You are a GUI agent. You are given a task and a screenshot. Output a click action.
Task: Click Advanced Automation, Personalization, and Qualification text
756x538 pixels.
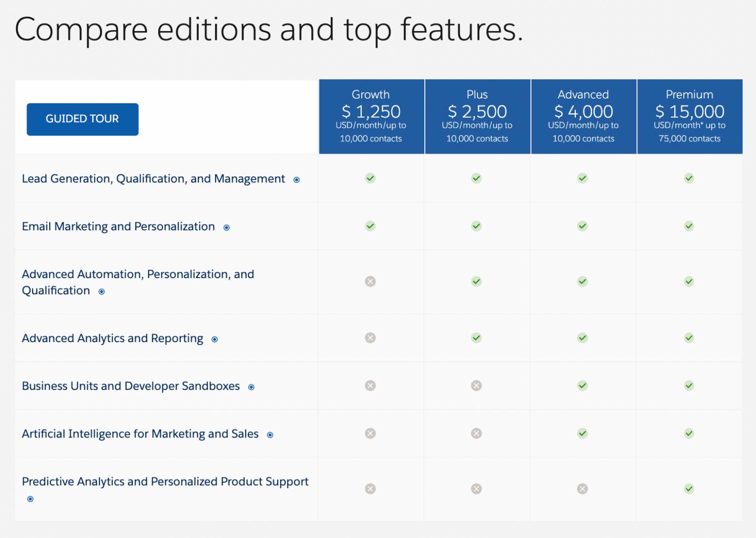coord(138,282)
